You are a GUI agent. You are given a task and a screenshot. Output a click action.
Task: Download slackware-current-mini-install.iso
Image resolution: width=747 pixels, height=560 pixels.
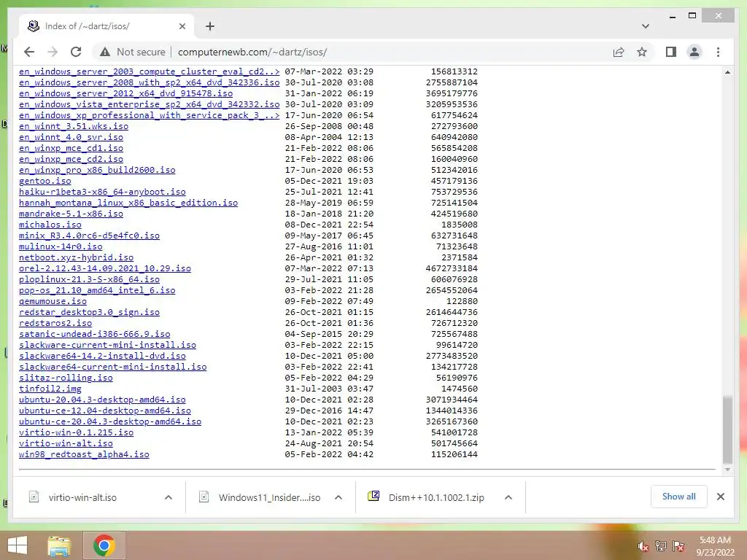(107, 345)
